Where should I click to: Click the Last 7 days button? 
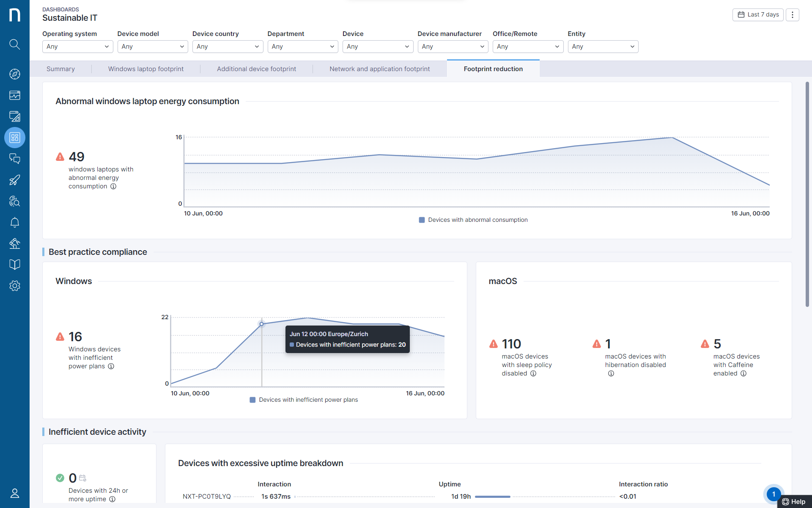point(758,15)
